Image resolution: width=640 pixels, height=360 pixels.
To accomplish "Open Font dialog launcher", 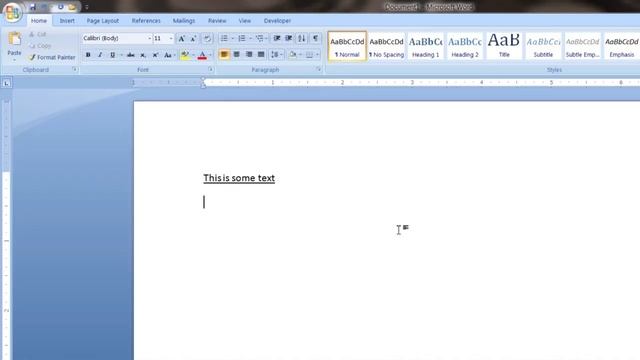I will tap(211, 70).
